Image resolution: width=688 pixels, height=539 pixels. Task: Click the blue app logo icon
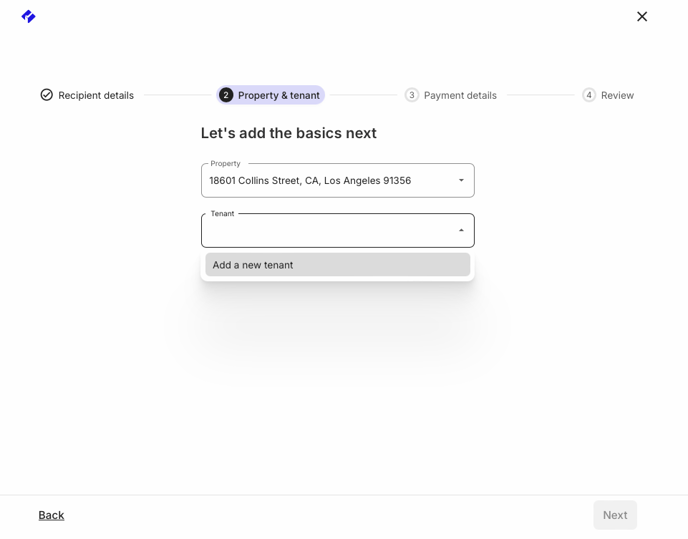[29, 16]
